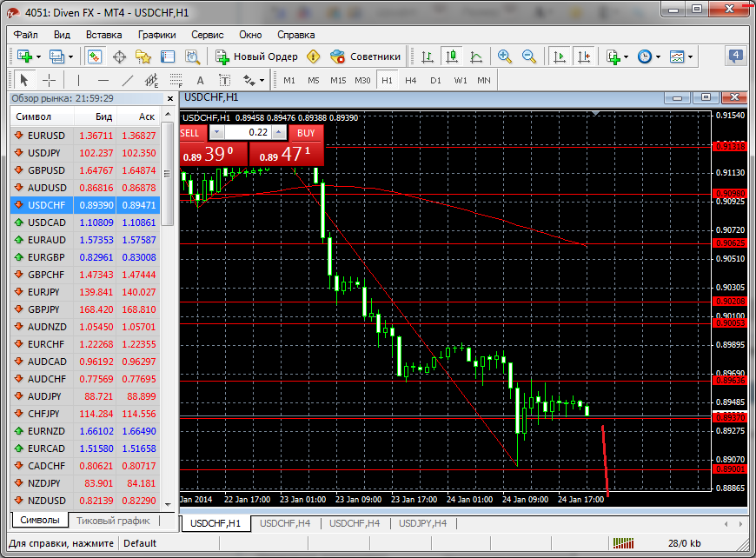
Task: Open the arrows objects icon
Action: [x=249, y=80]
